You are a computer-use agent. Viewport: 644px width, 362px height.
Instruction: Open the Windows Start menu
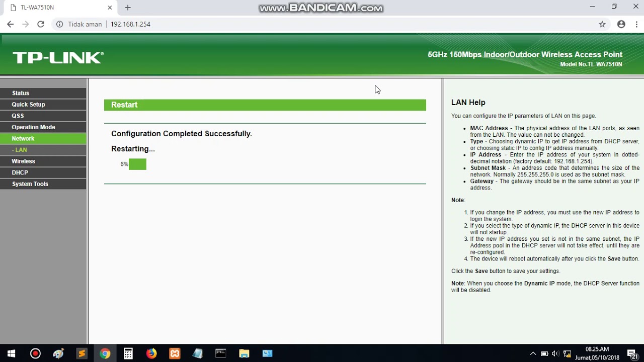(11, 353)
